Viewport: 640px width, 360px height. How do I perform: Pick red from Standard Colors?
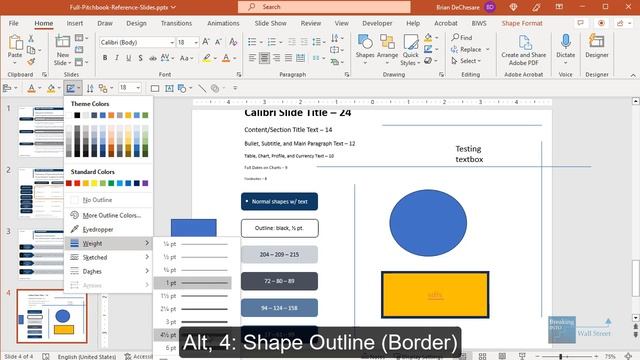click(77, 183)
